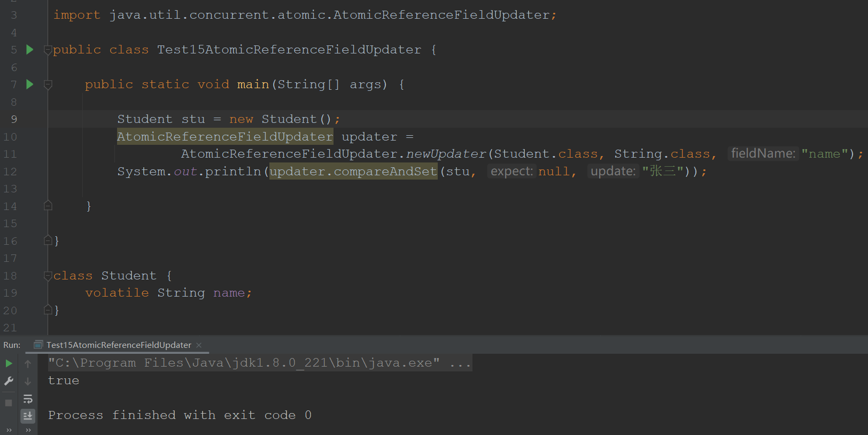The width and height of the screenshot is (868, 435).
Task: Click the import statement on line 3
Action: pyautogui.click(x=305, y=15)
